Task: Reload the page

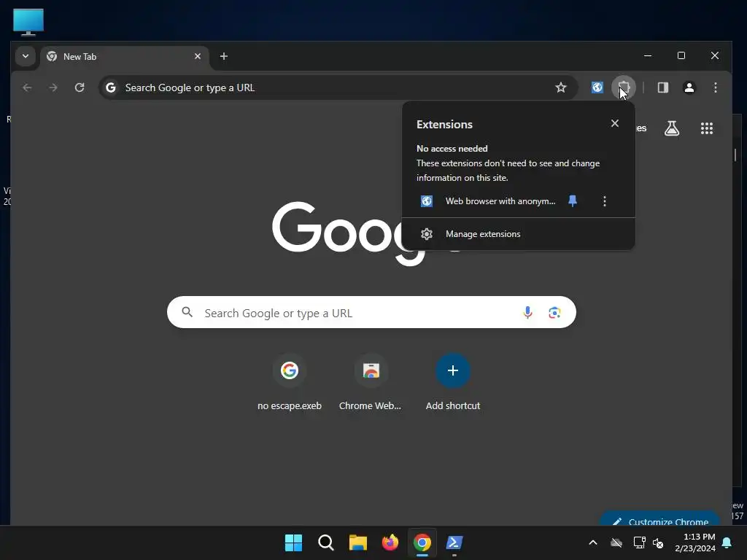Action: pyautogui.click(x=80, y=87)
